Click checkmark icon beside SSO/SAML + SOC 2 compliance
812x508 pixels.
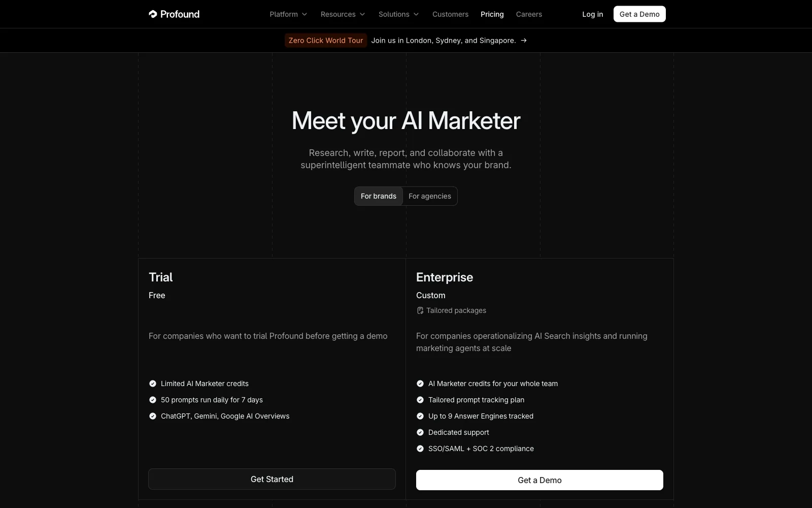[x=420, y=449]
